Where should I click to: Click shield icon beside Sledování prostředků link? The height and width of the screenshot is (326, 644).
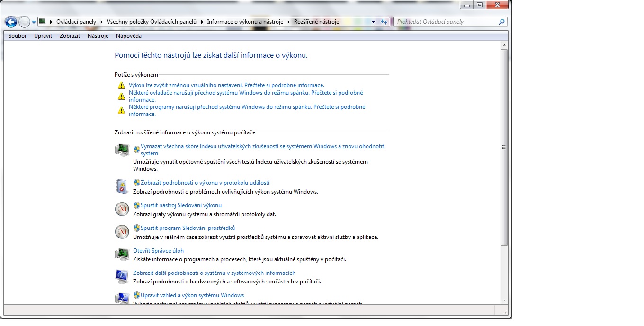point(137,228)
